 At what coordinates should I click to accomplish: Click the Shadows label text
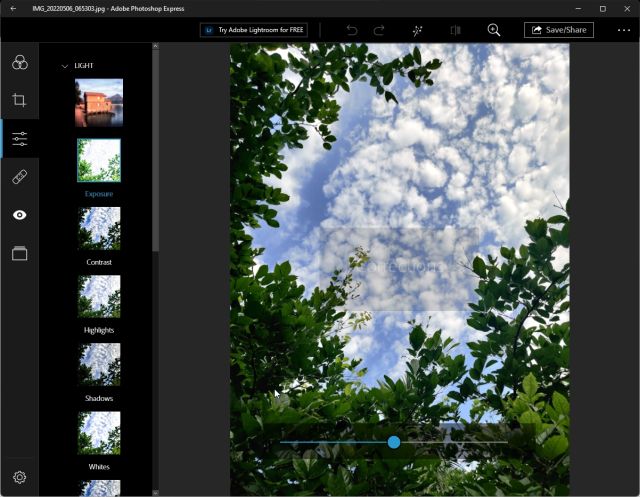point(99,398)
